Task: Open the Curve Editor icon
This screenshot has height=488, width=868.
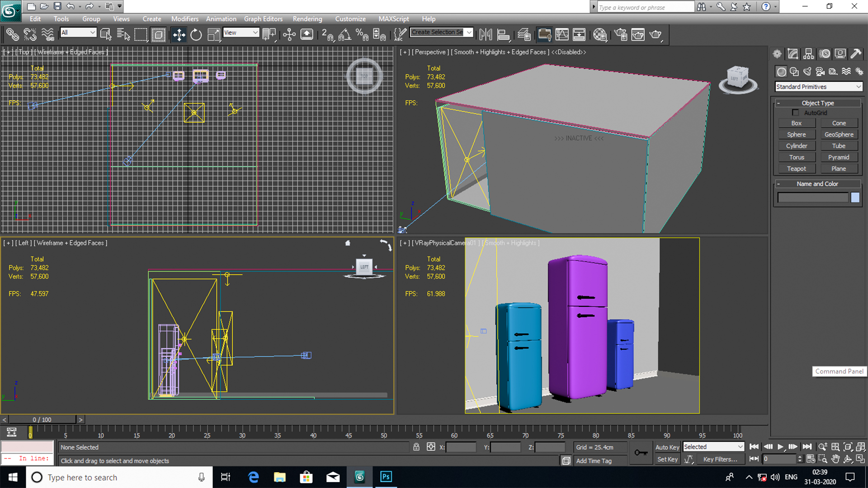Action: click(x=562, y=35)
